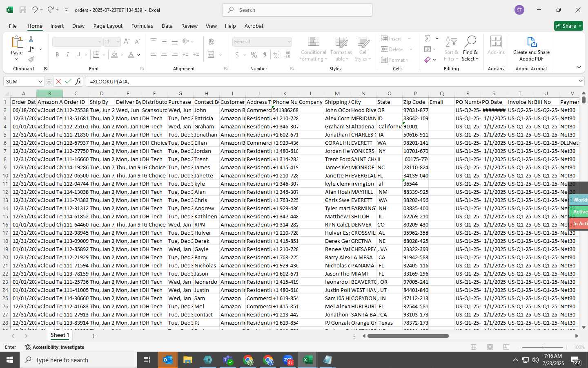Click Delete button in Cells group

click(x=396, y=49)
